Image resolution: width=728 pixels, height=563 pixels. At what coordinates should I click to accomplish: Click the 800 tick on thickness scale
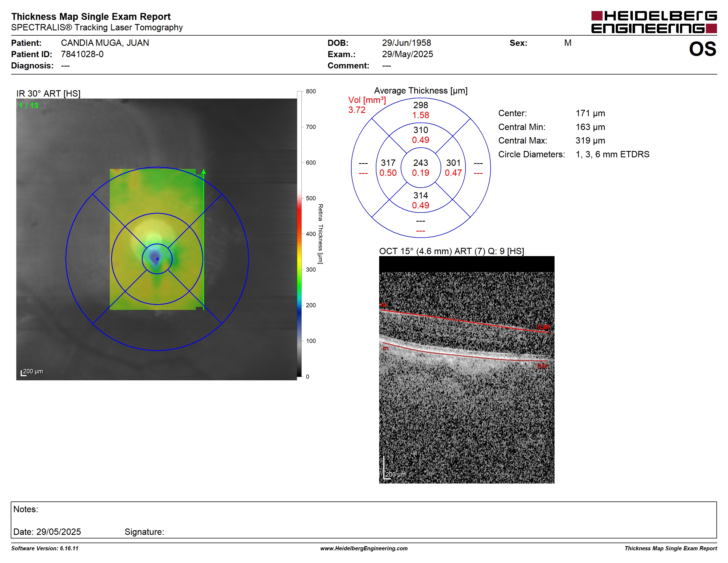tap(310, 91)
